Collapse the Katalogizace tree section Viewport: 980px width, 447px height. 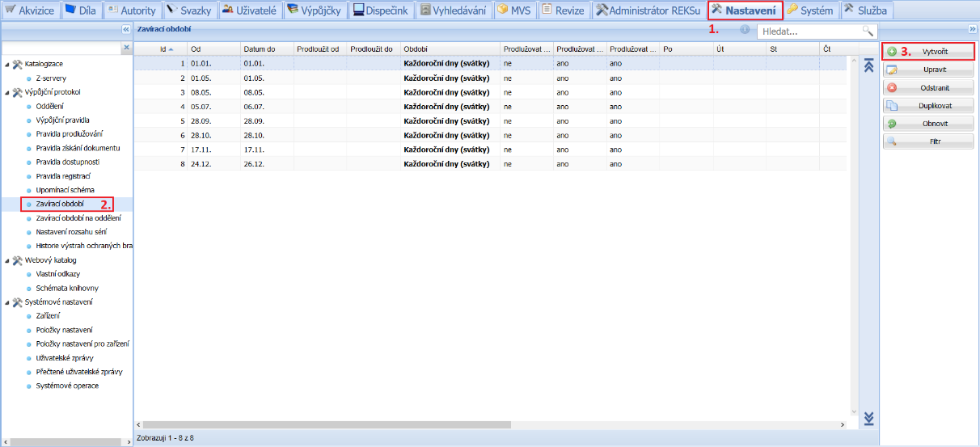point(7,64)
